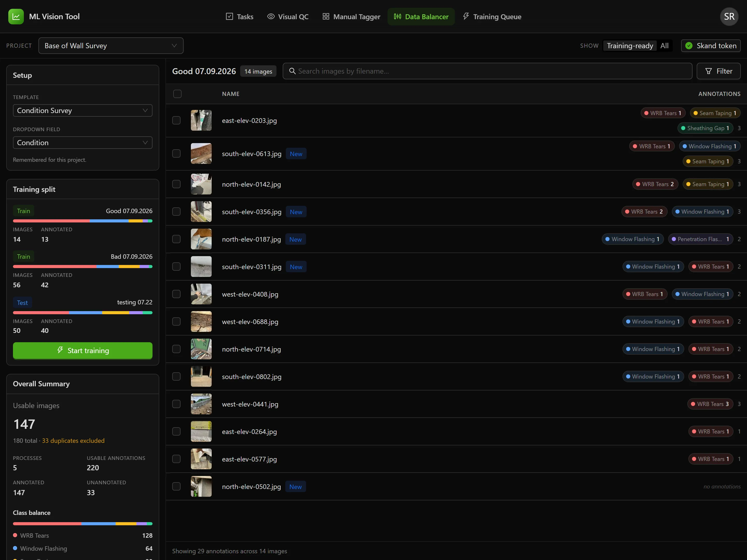The image size is (747, 560).
Task: Click the green check icon beside Skand token
Action: click(689, 46)
